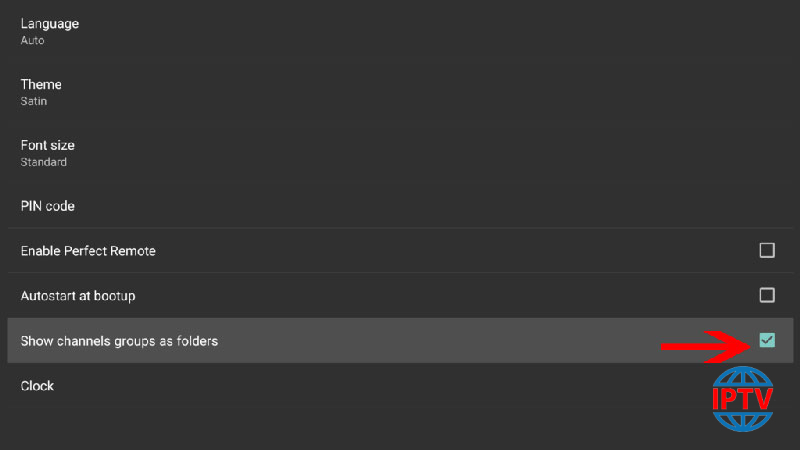Select the Enable Perfect Remote label
Screen dimensions: 800x450
[88, 251]
